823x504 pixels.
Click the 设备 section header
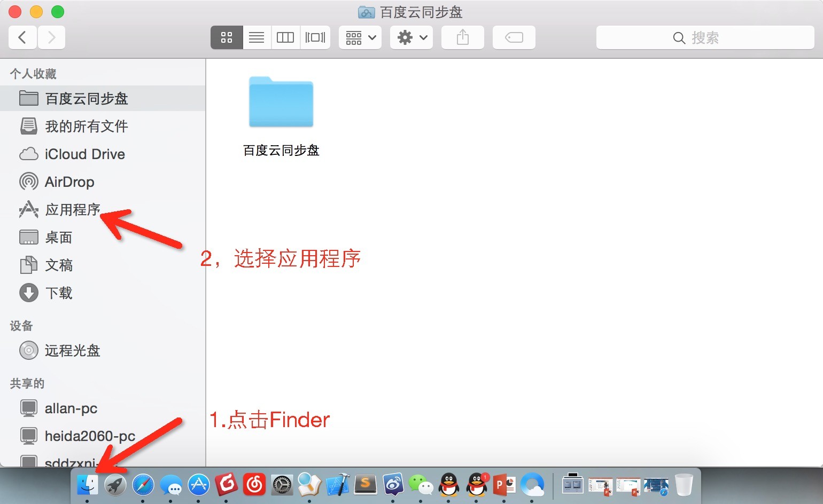coord(21,326)
